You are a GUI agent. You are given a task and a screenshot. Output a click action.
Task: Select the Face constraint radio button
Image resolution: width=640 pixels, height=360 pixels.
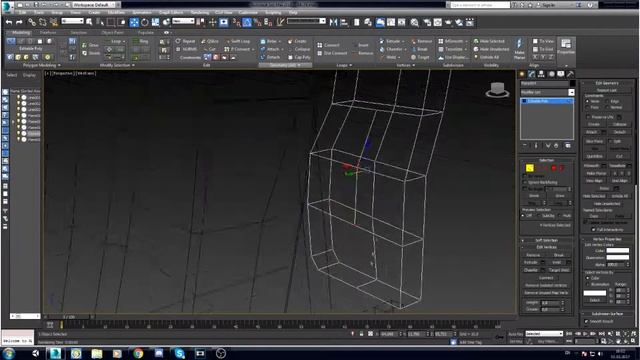coord(587,107)
